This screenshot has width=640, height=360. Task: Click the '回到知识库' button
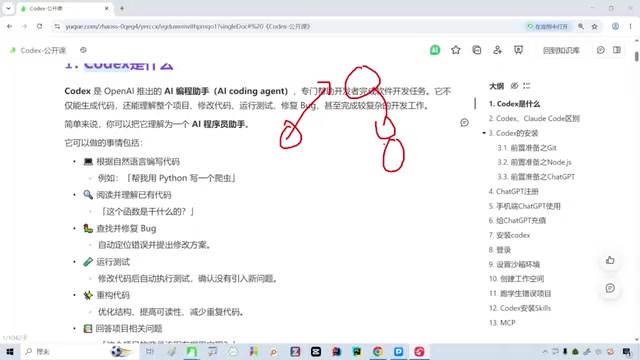pyautogui.click(x=561, y=50)
